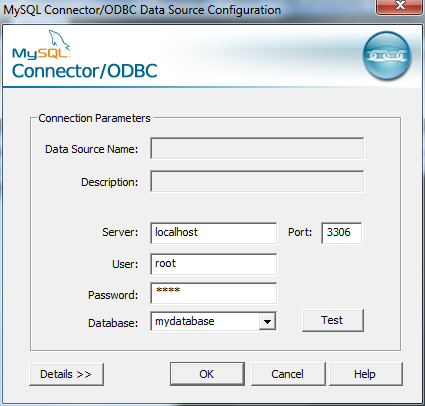The width and height of the screenshot is (425, 406).
Task: Confirm settings with the OK button
Action: click(x=207, y=374)
